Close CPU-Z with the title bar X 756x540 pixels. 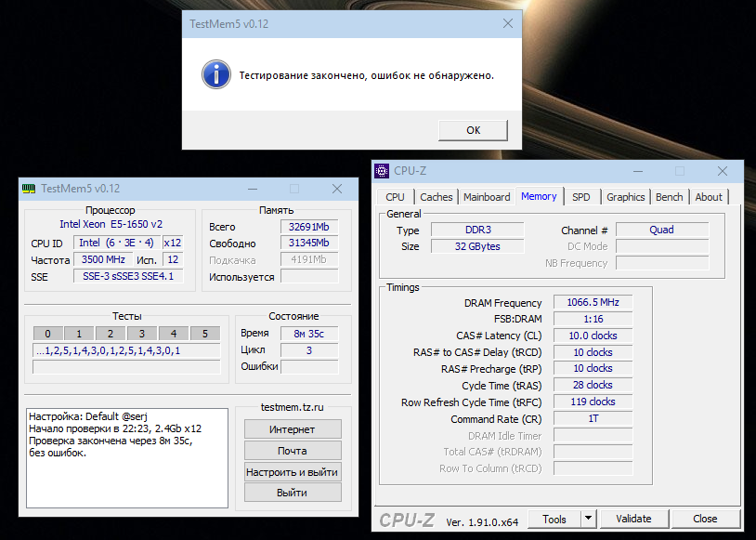click(x=723, y=171)
